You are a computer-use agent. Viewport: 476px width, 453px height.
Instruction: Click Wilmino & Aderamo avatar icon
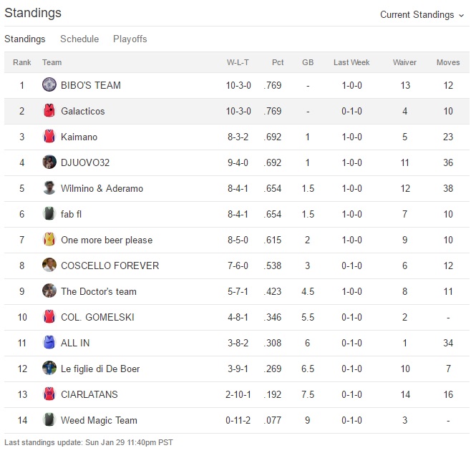(49, 188)
